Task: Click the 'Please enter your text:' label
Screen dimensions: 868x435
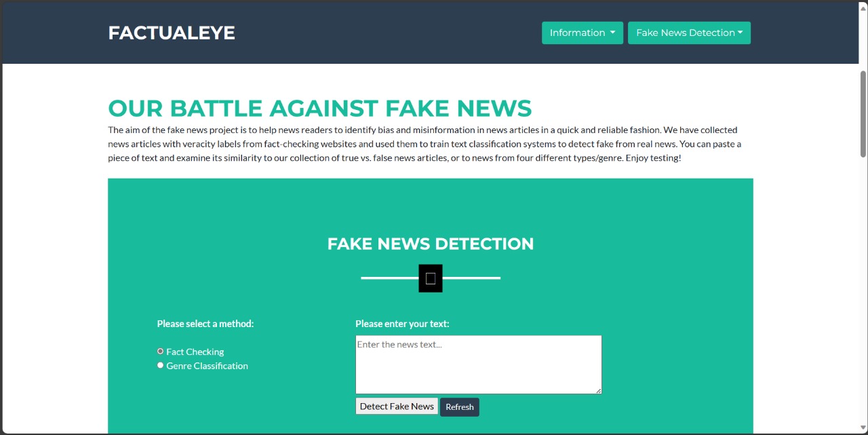Action: pyautogui.click(x=402, y=324)
